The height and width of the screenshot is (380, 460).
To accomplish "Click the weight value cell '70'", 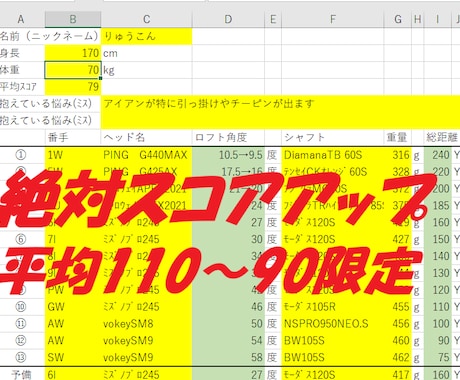I will 73,70.
